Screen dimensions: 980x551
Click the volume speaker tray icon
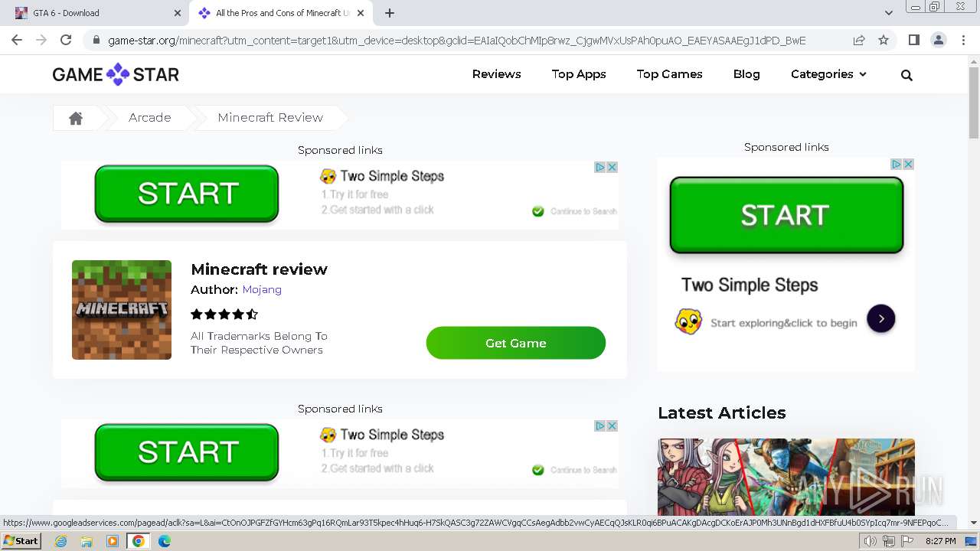pos(870,541)
